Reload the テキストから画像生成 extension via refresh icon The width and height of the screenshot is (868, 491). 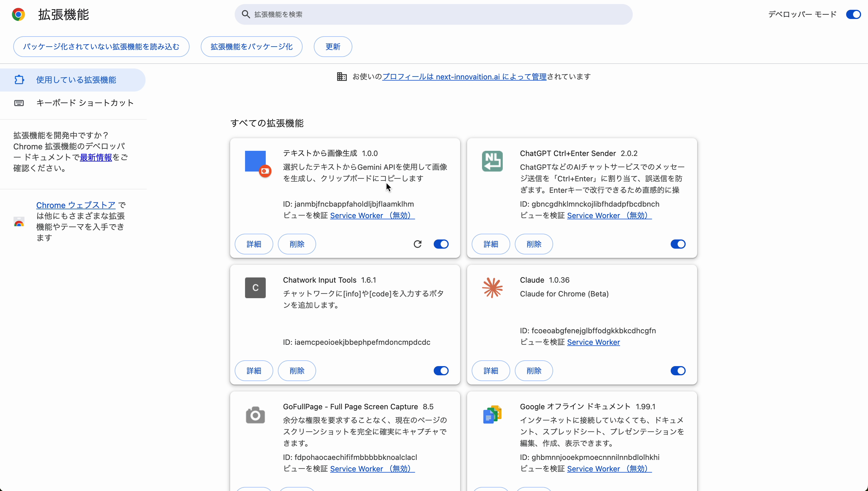418,244
